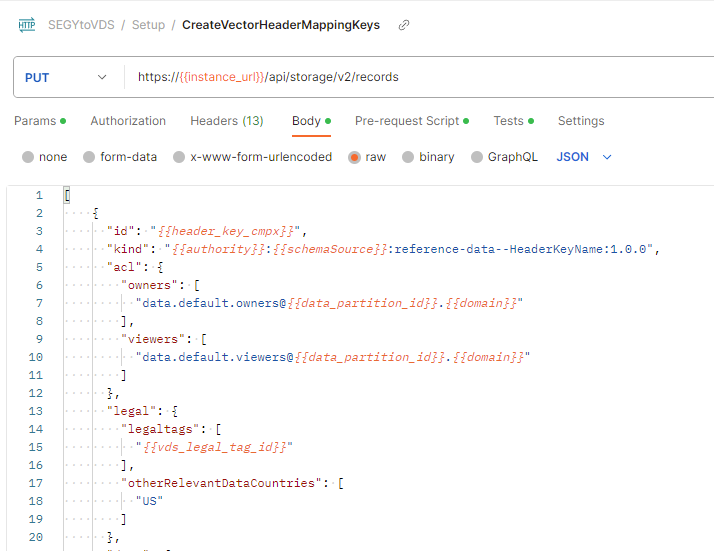Viewport: 714px width, 551px height.
Task: Click the "id" key on line 3
Action: point(121,231)
